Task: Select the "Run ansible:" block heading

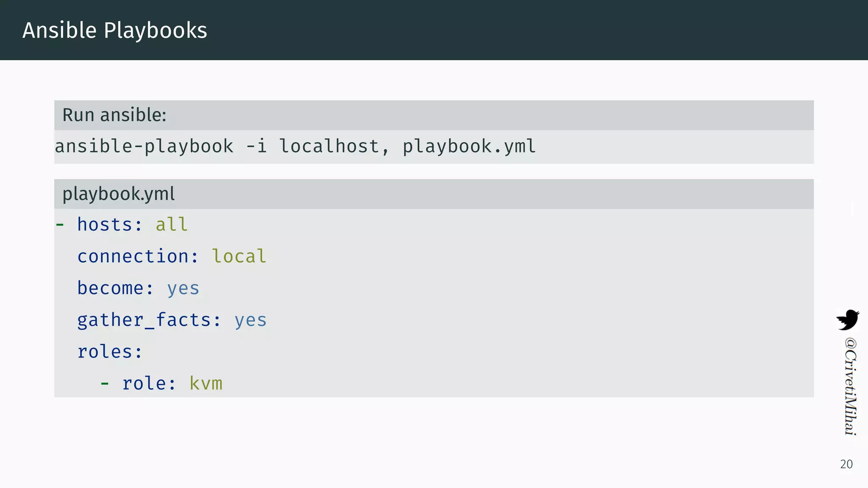Action: (114, 115)
